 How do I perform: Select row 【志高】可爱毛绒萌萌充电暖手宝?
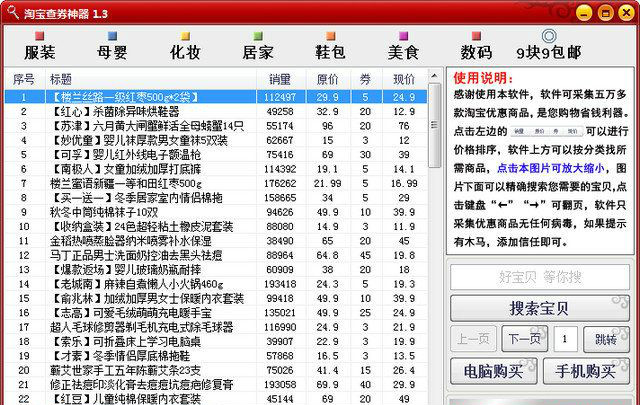point(216,313)
